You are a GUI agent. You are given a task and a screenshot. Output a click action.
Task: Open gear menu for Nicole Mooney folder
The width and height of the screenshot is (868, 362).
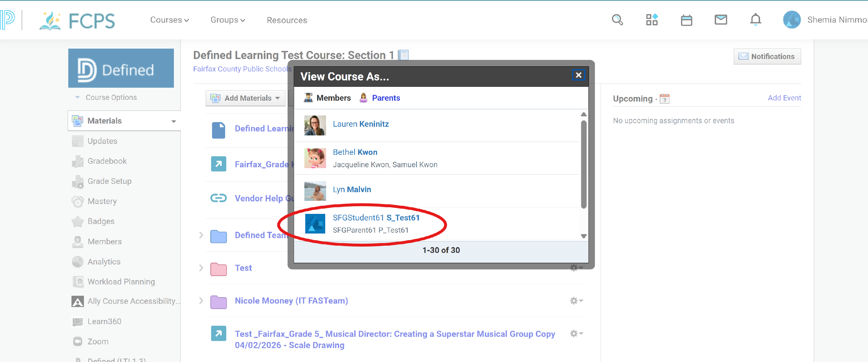pyautogui.click(x=576, y=301)
